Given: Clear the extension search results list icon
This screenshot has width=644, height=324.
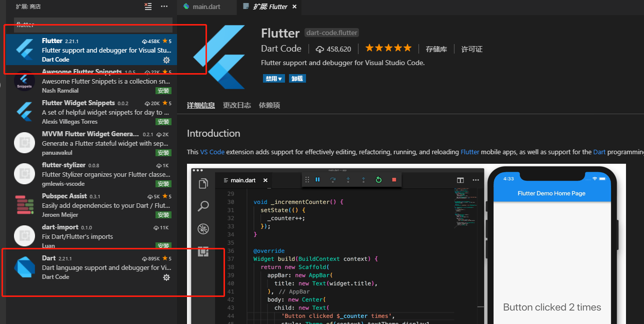Looking at the screenshot, I should pos(148,7).
